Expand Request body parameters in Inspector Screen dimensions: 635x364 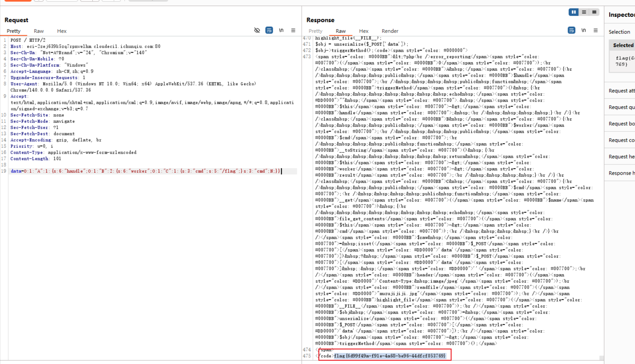621,124
